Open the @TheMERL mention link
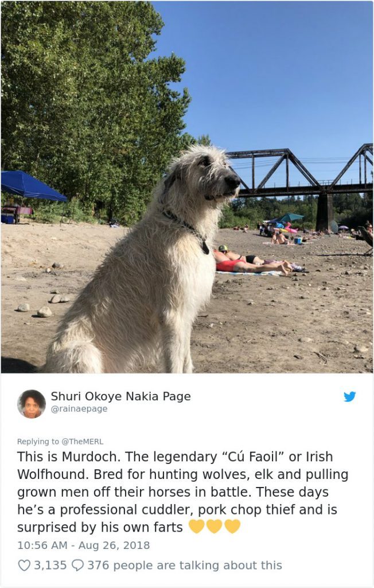 tap(83, 442)
